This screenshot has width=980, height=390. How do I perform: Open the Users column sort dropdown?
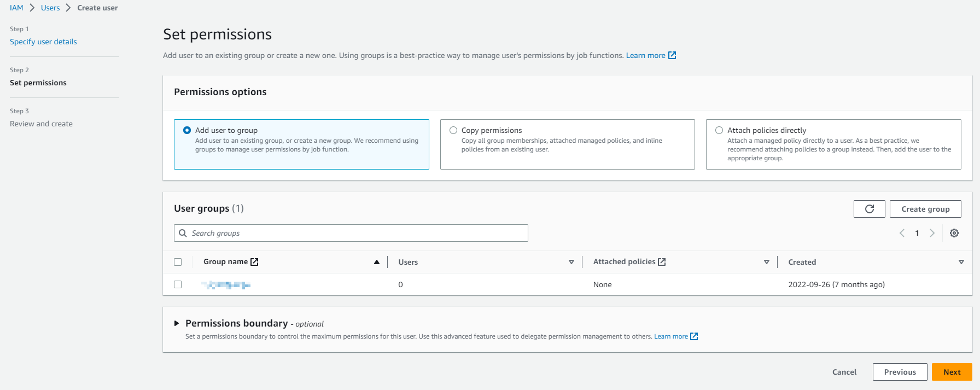pos(571,262)
